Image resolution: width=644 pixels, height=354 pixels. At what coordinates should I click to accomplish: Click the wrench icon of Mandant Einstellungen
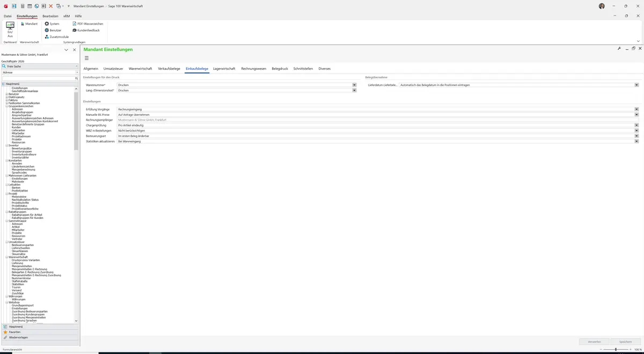tap(619, 48)
